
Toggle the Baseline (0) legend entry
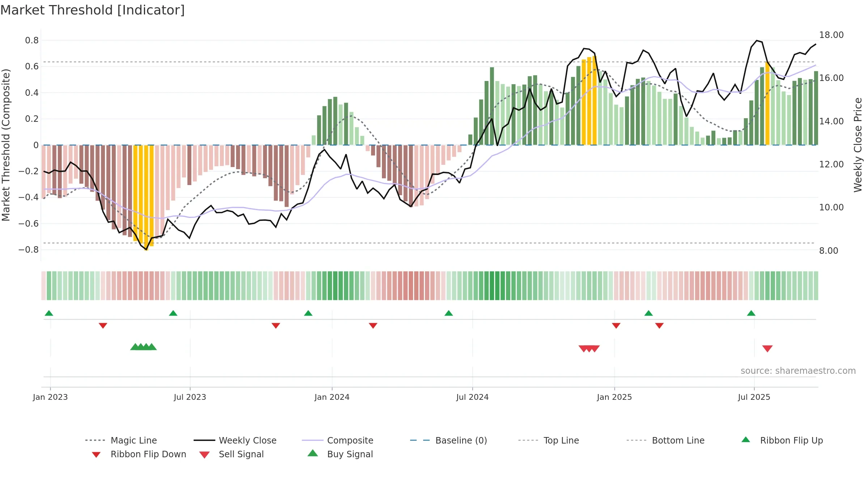tap(448, 440)
